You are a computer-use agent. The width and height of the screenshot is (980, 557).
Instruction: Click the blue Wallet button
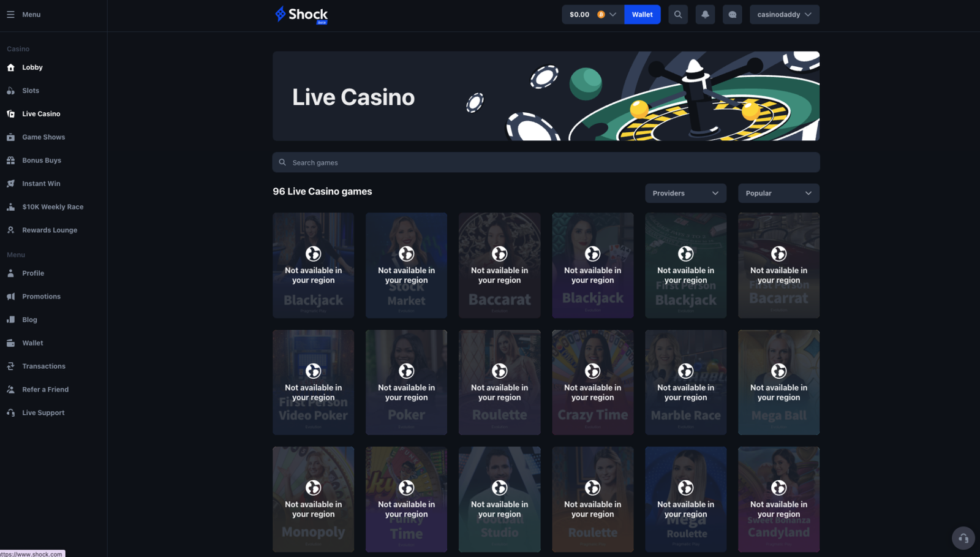click(x=642, y=15)
